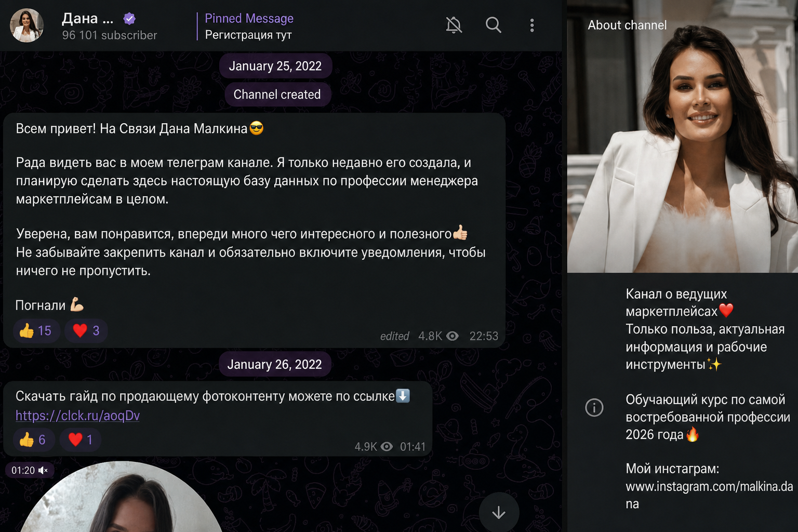Toggle heart reaction showing 1
The width and height of the screenshot is (798, 532).
tap(80, 440)
